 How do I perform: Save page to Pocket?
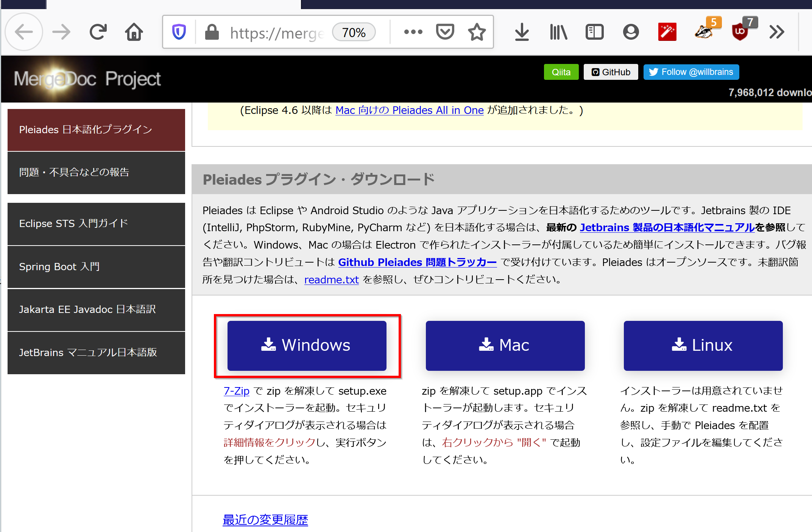coord(445,32)
